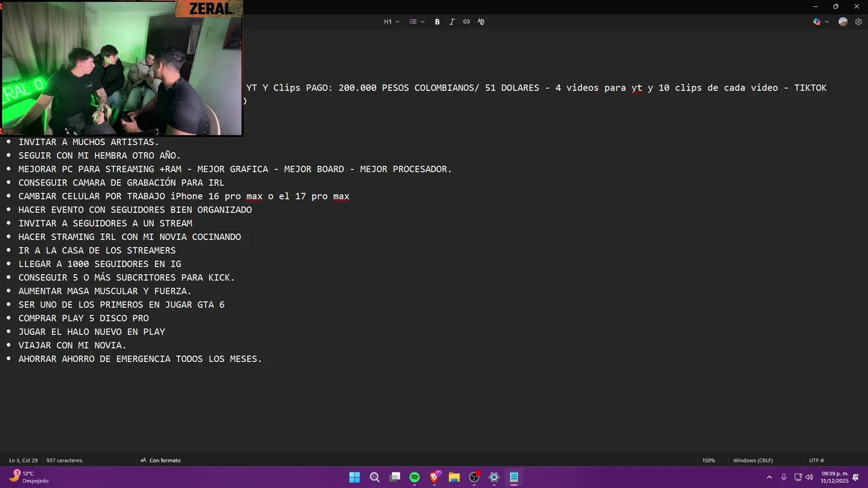Click the microphone tray icon

coord(784,477)
